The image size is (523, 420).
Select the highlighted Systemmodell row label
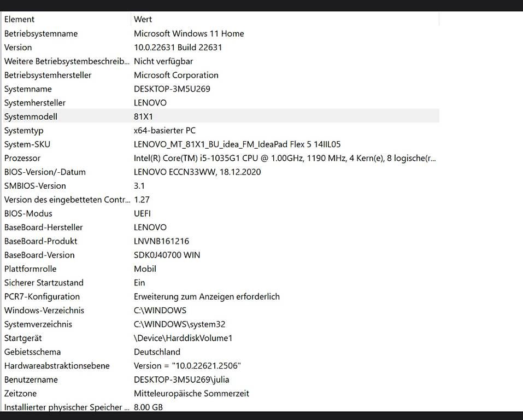31,117
